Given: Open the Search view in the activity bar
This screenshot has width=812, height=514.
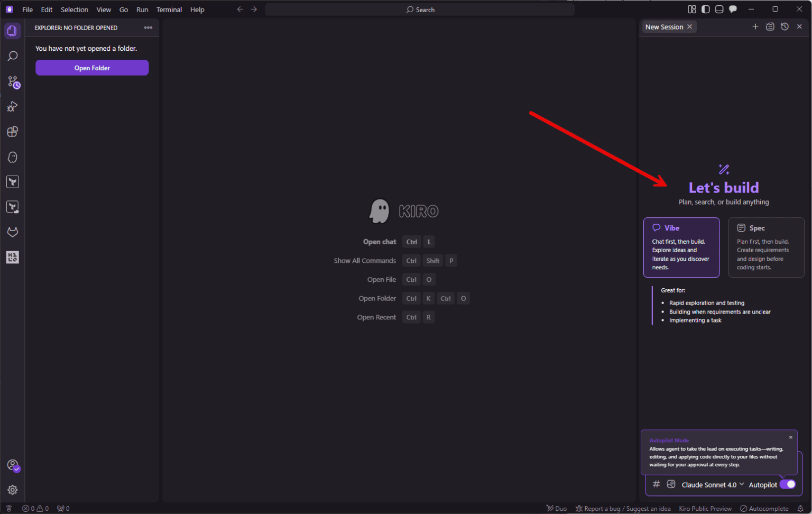Looking at the screenshot, I should pos(13,56).
